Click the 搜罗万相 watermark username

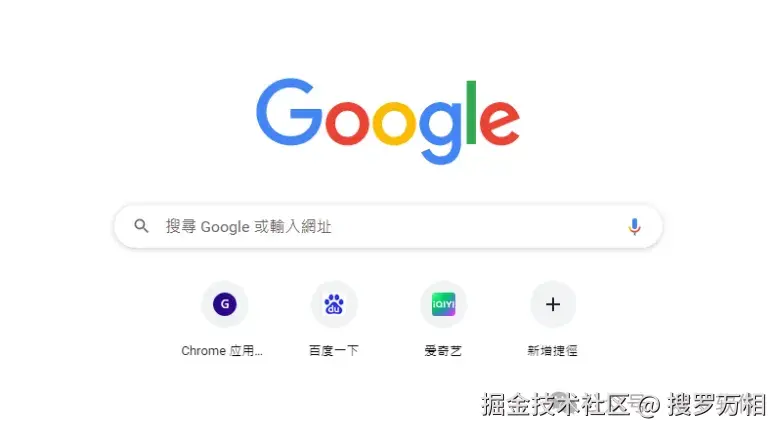(x=717, y=404)
